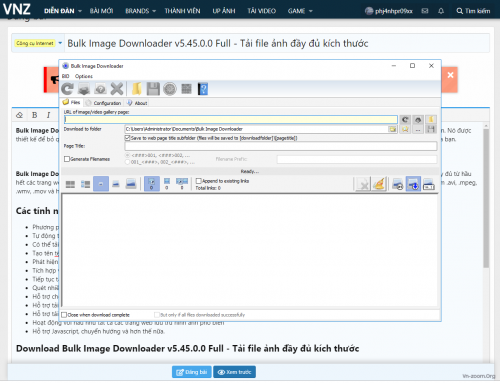Uncheck Save to web page title subfolder
The height and width of the screenshot is (383, 500).
point(127,138)
